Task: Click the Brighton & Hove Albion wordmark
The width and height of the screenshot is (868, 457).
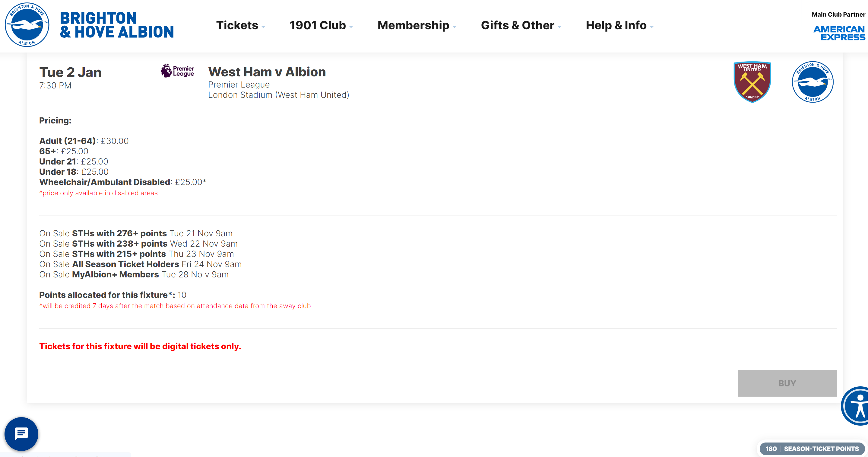Action: (x=117, y=25)
